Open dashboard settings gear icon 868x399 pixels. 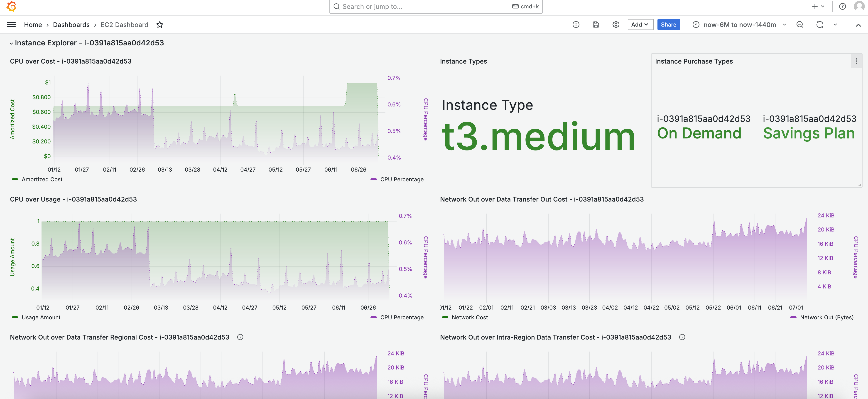(x=616, y=25)
